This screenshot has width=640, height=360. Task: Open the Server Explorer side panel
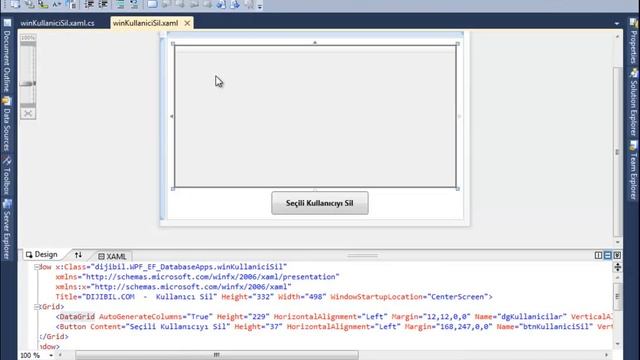coord(7,234)
